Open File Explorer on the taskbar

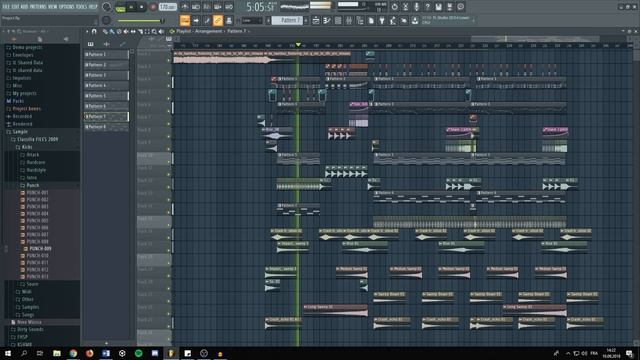pyautogui.click(x=57, y=353)
